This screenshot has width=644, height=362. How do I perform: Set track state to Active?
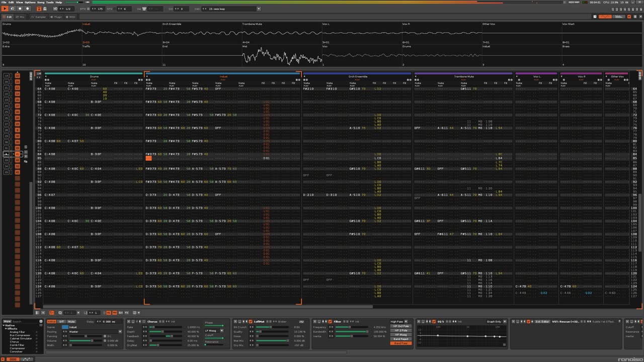click(51, 321)
